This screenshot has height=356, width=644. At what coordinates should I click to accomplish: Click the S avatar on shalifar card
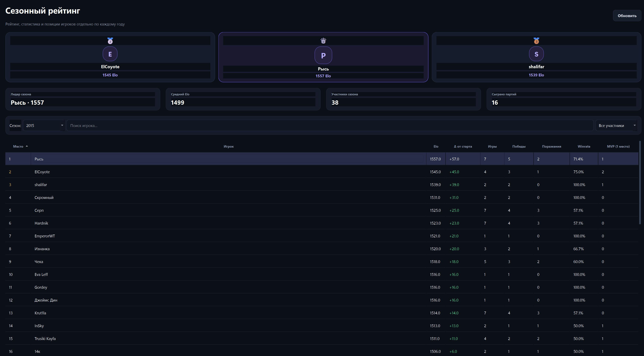[x=536, y=54]
